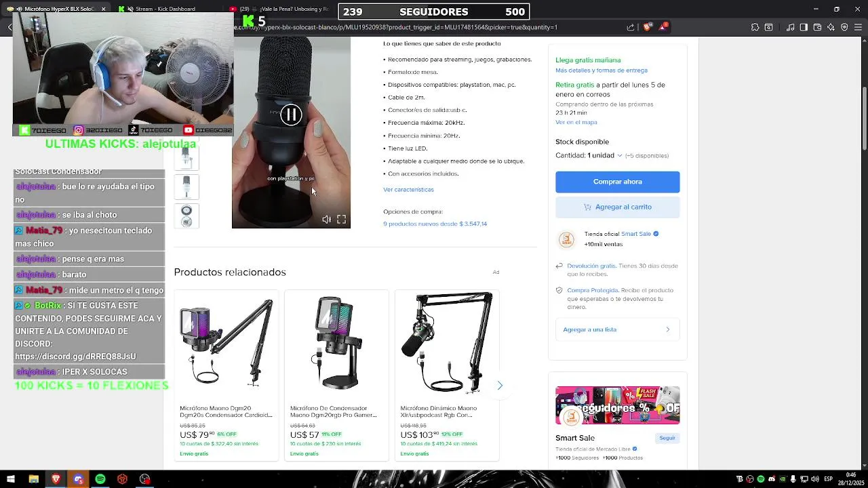Open Spotify from the taskbar
The height and width of the screenshot is (488, 868).
(100, 479)
